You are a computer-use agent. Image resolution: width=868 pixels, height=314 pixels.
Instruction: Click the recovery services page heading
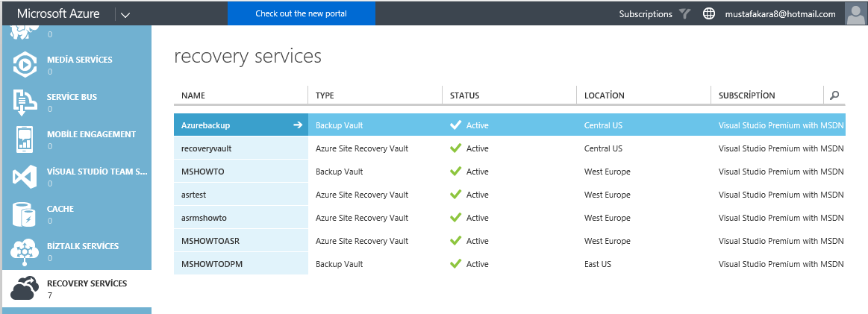tap(248, 57)
